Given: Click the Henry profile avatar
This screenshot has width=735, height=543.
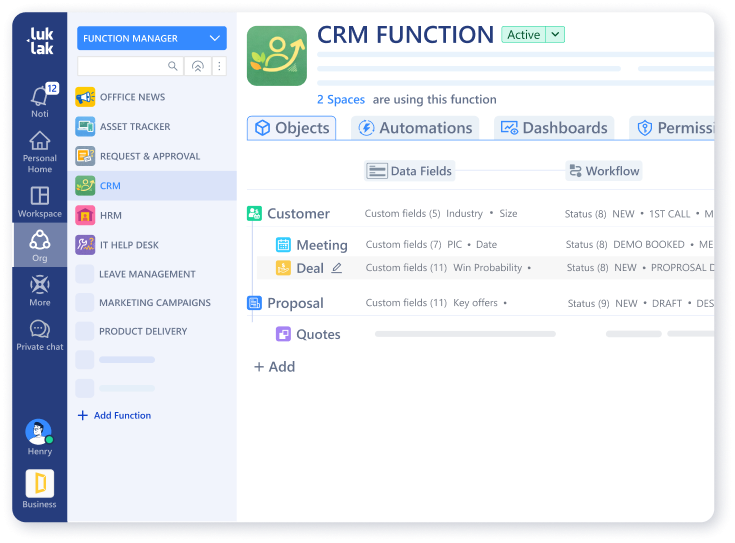Looking at the screenshot, I should click(39, 432).
